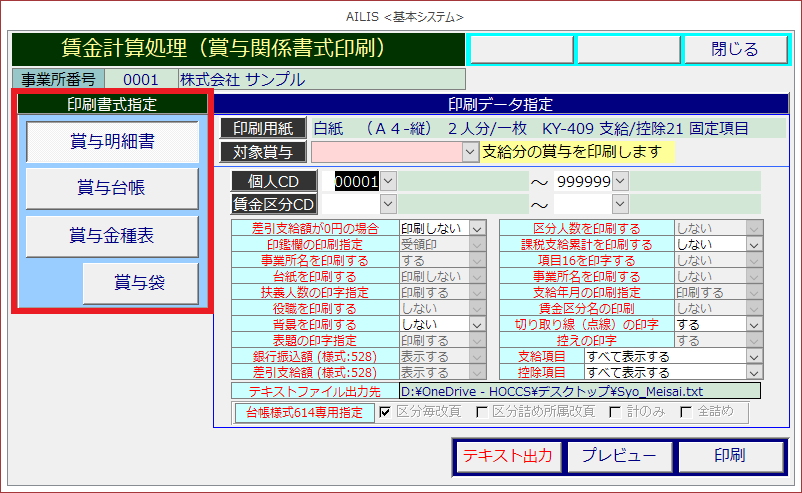
Task: Open the 差引支給額が0円の場合 dropdown
Action: point(477,228)
